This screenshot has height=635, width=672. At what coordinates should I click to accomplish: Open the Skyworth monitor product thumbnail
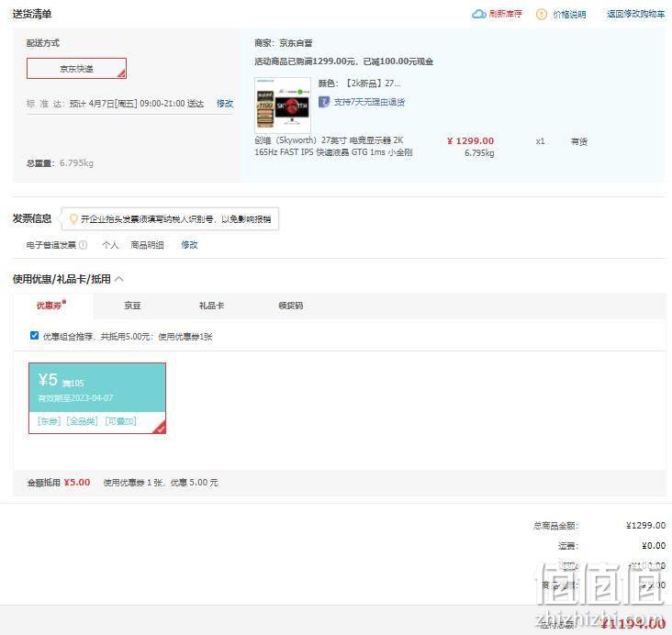pyautogui.click(x=283, y=105)
